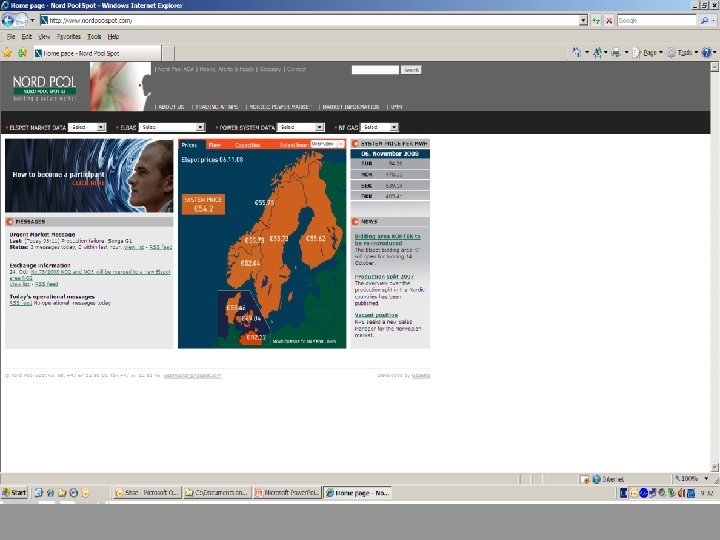Expand the POWER SYSTEM DATA select dropdown
This screenshot has width=720, height=540.
(300, 127)
